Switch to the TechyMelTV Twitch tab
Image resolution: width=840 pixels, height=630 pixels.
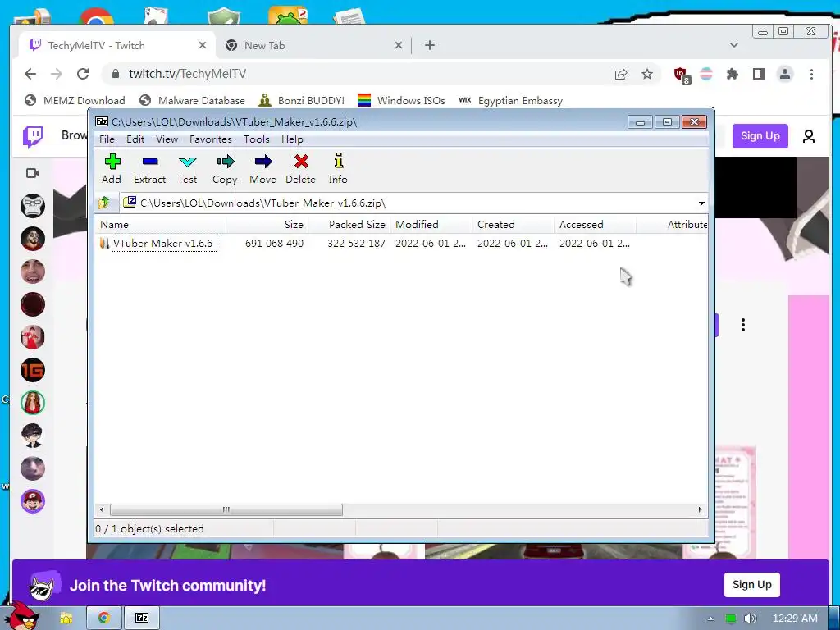(x=107, y=46)
